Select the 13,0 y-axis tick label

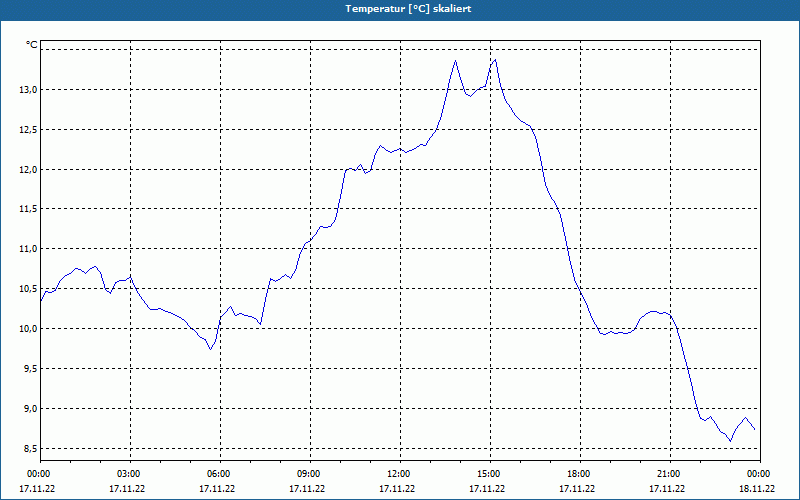click(x=29, y=90)
